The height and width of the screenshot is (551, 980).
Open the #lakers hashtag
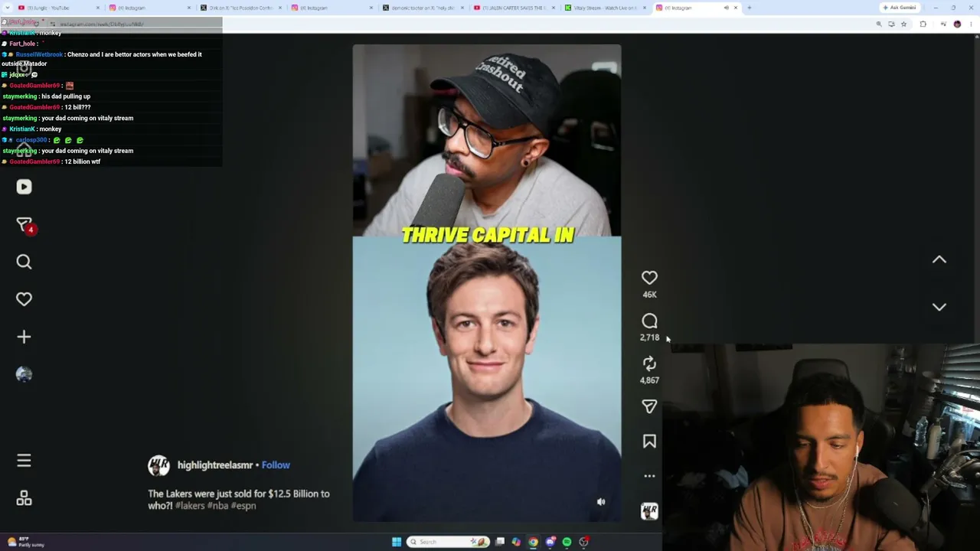pyautogui.click(x=190, y=506)
